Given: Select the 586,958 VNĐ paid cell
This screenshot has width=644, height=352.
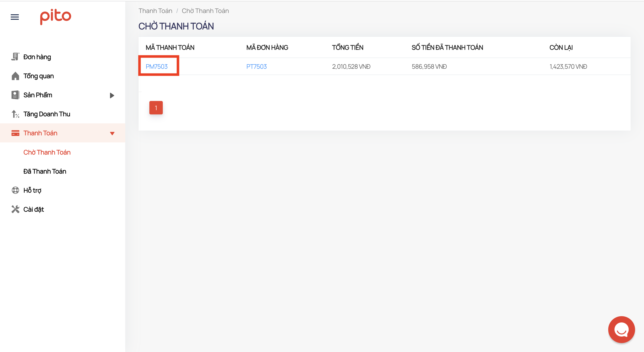Looking at the screenshot, I should click(x=429, y=66).
